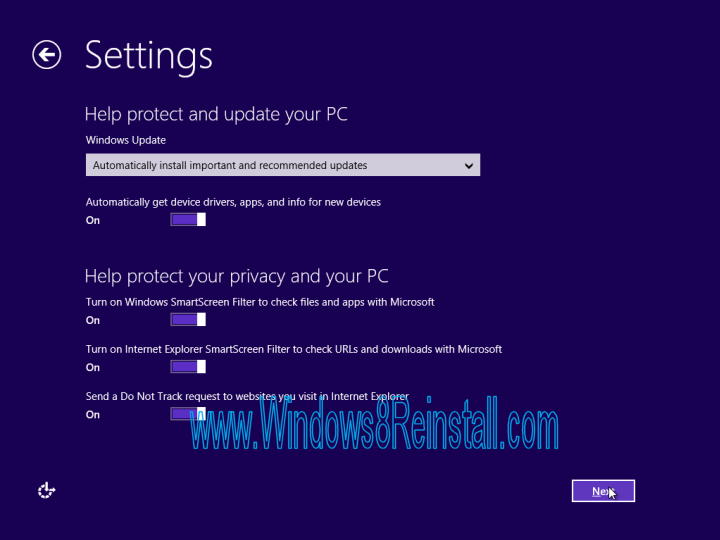Open the Ease of Access icon

pyautogui.click(x=46, y=490)
